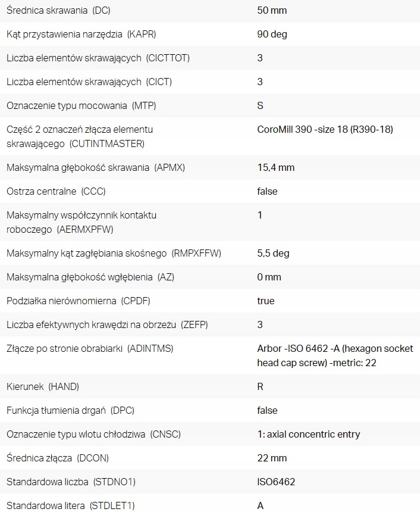The width and height of the screenshot is (420, 512).
Task: Select the '90 deg' value
Action: [272, 34]
